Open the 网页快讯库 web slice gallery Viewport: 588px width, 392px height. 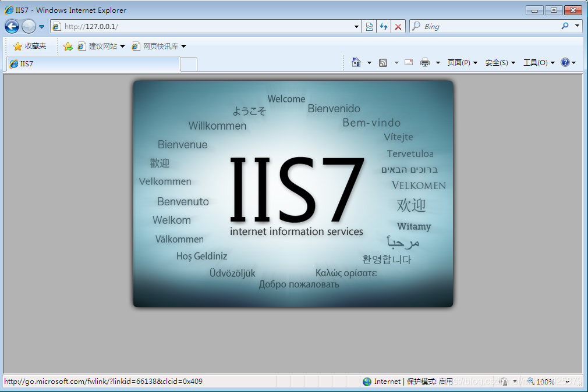(159, 46)
